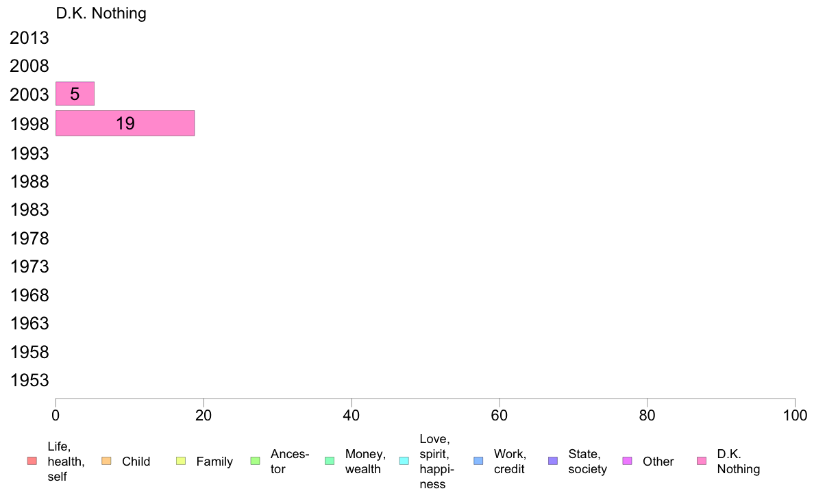Click the 40 tick on the axis
This screenshot has width=814, height=504.
click(351, 415)
